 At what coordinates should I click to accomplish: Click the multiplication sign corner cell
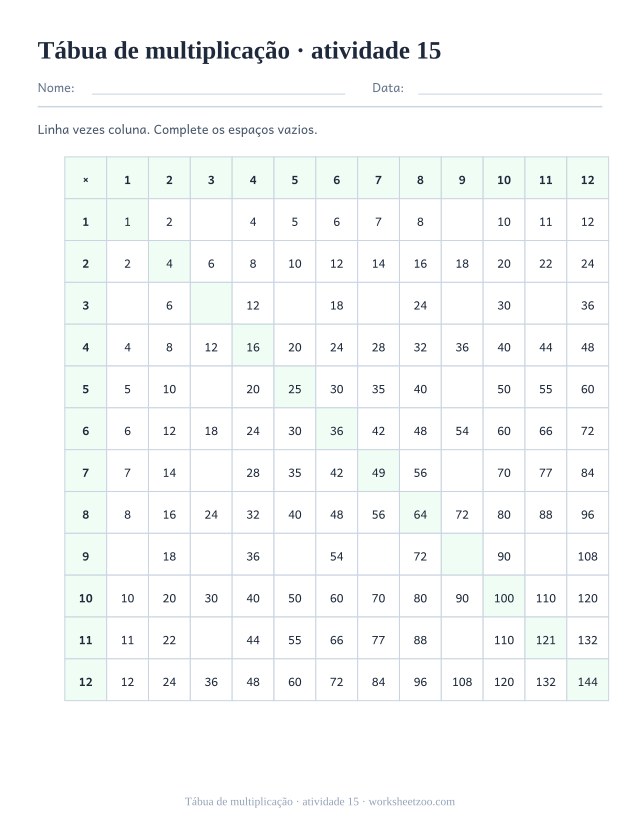[x=86, y=180]
